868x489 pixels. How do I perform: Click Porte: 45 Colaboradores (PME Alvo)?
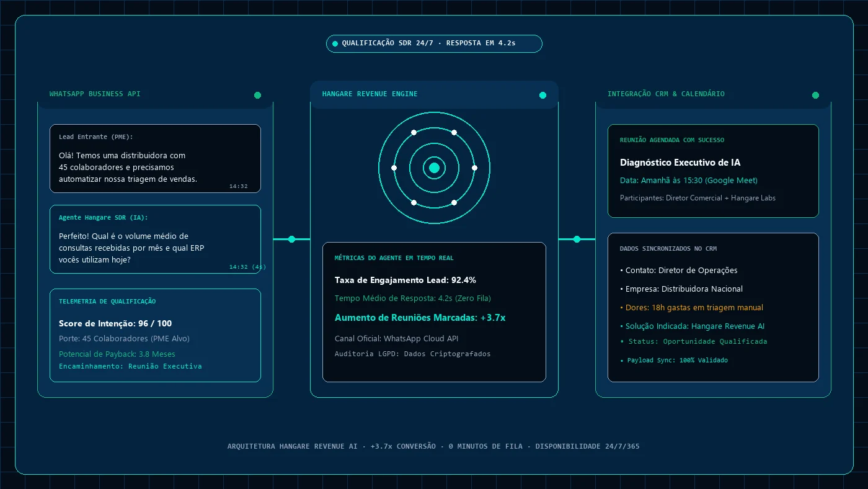tap(124, 339)
